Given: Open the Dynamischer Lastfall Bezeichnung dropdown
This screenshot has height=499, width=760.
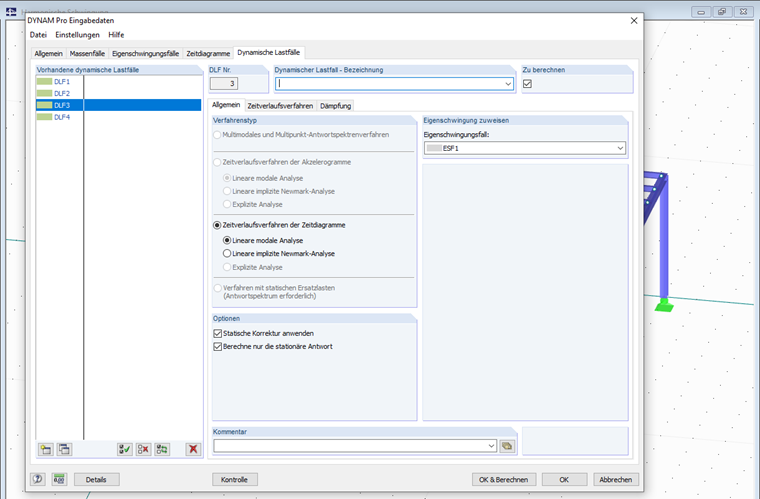Looking at the screenshot, I should click(508, 84).
